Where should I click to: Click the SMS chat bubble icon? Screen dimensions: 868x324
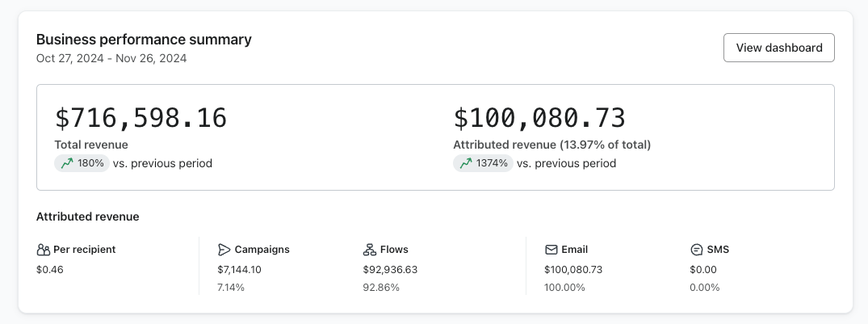(696, 250)
